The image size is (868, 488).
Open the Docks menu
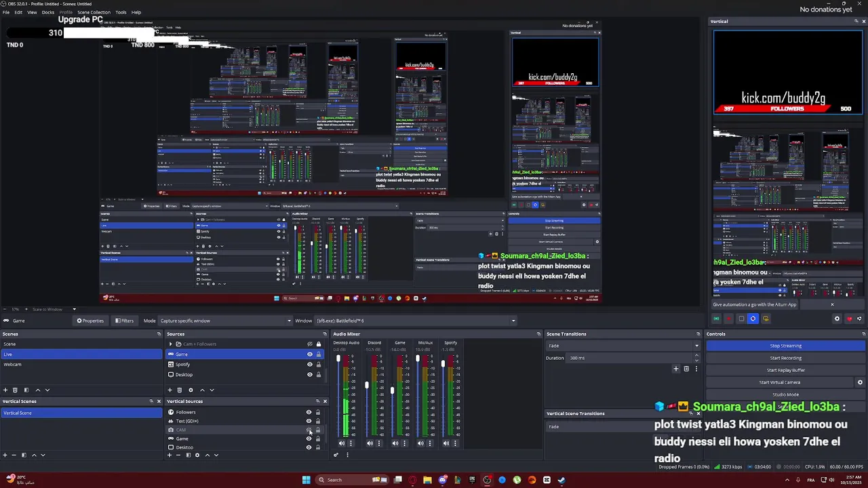pos(48,12)
